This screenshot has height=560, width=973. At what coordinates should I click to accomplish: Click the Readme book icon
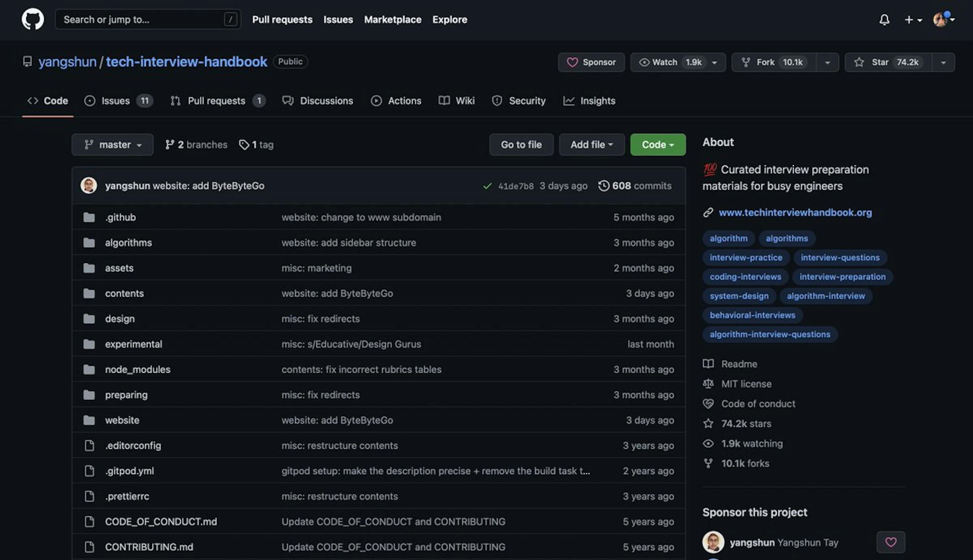pyautogui.click(x=708, y=364)
